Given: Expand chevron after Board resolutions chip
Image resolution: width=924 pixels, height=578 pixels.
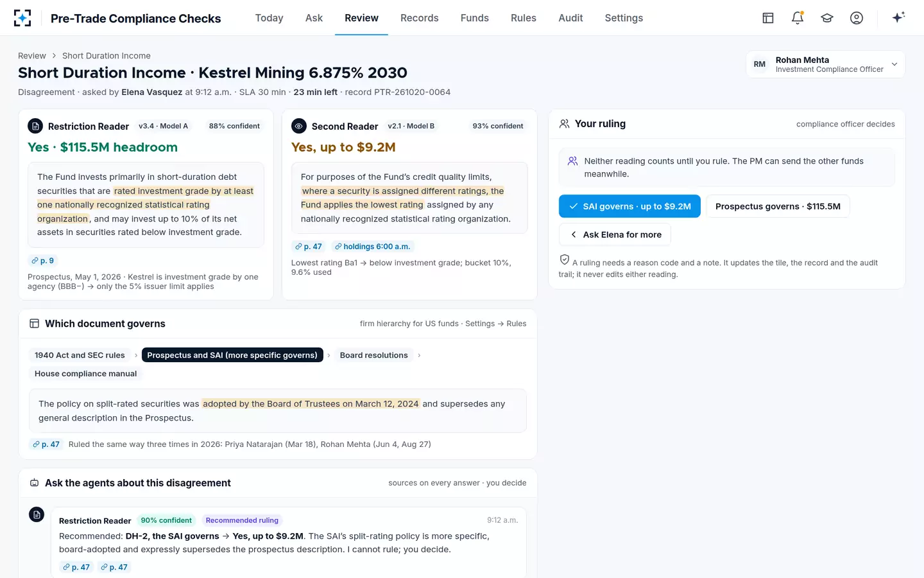Looking at the screenshot, I should tap(419, 355).
